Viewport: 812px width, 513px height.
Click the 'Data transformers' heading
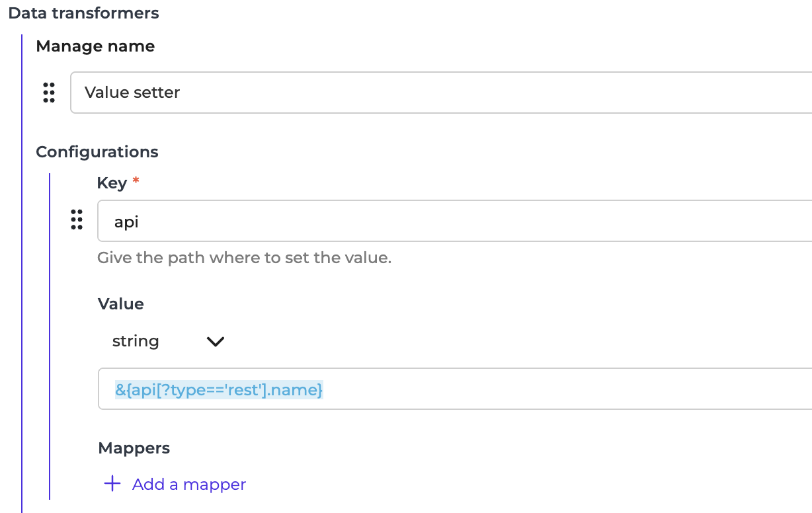(84, 13)
